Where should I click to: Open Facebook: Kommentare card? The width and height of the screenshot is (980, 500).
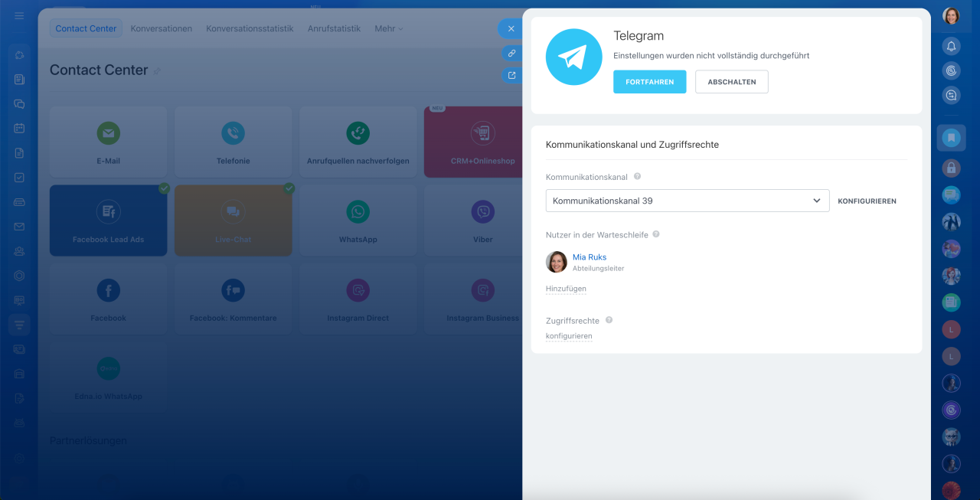234,299
